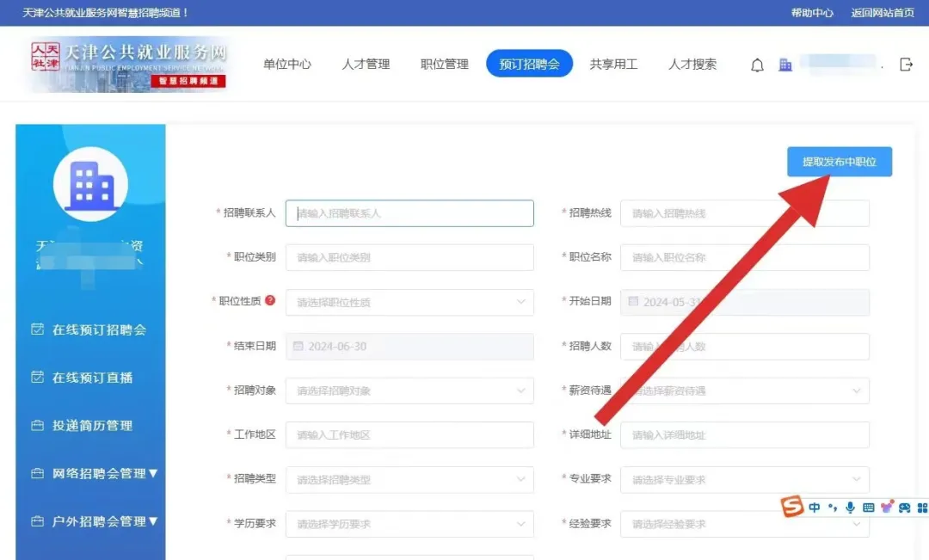Toggle punctuation mode in the Sogou toolbar
The image size is (929, 560).
click(x=833, y=508)
